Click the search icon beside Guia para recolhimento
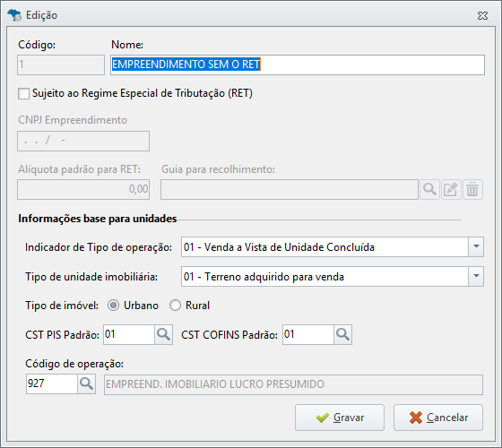The width and height of the screenshot is (502, 448). point(429,189)
